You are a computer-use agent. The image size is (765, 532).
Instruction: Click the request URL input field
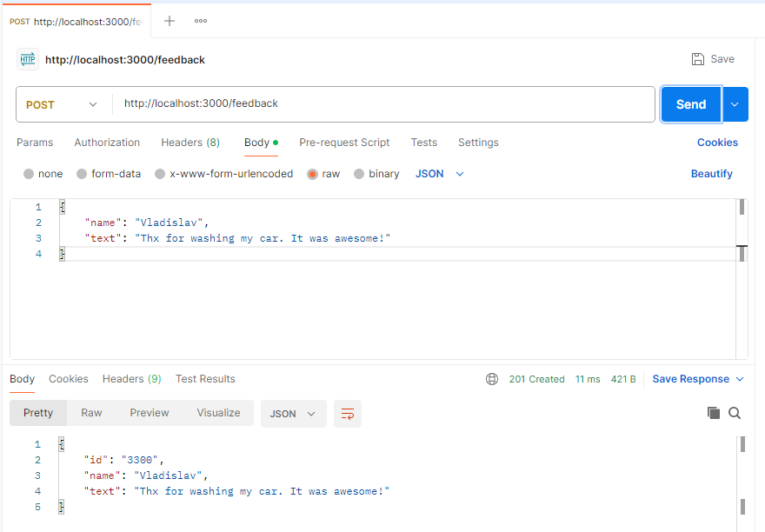(x=382, y=104)
